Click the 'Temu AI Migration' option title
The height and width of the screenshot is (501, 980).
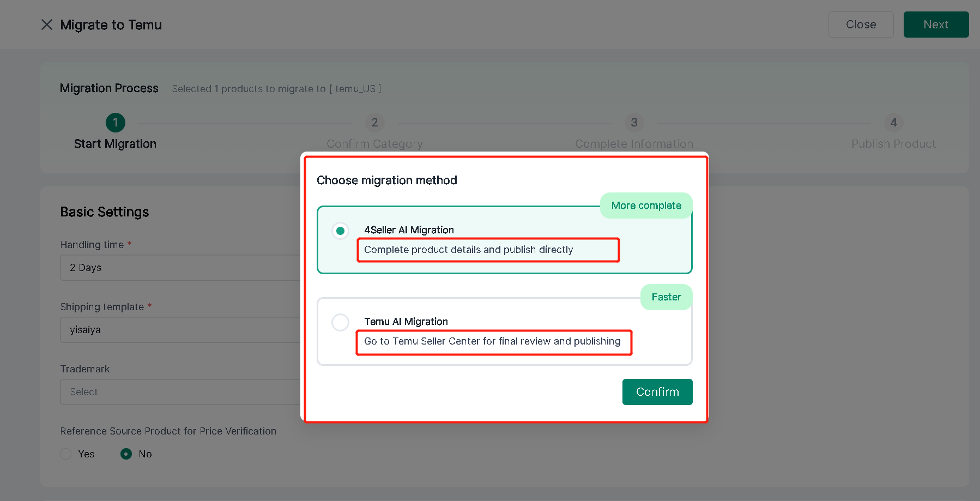406,322
